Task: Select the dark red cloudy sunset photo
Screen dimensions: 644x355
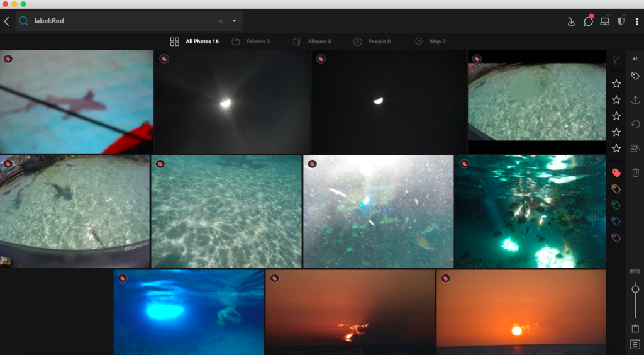Action: pyautogui.click(x=350, y=312)
